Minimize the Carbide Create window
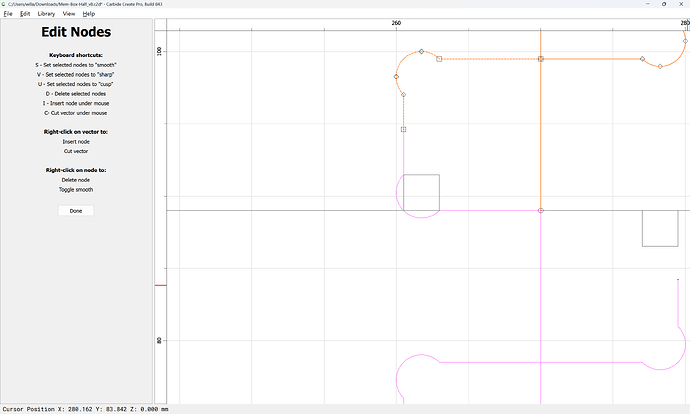The width and height of the screenshot is (690, 414). 648,4
